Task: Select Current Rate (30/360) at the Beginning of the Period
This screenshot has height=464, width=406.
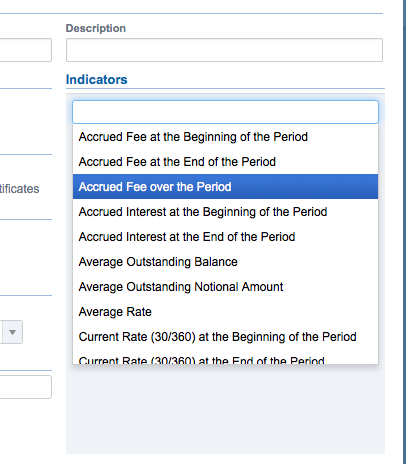Action: (x=225, y=337)
